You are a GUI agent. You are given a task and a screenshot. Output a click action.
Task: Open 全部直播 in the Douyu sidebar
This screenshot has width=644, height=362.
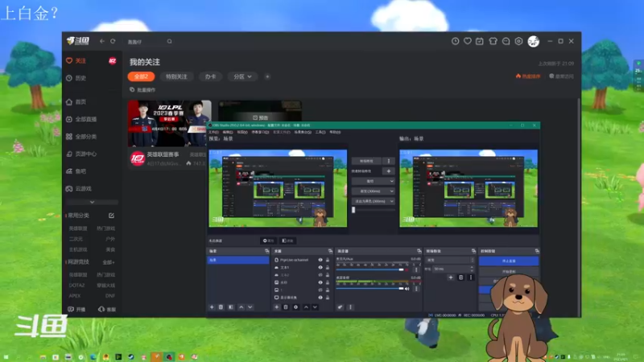tap(81, 119)
